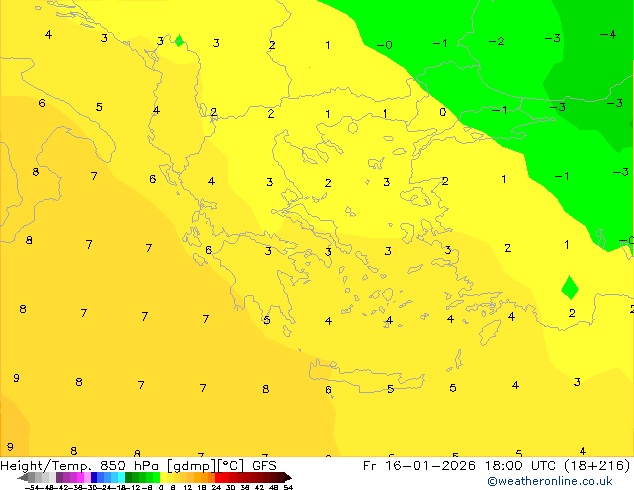634x490 pixels.
Task: Click the 'GFS' model label
Action: [264, 466]
